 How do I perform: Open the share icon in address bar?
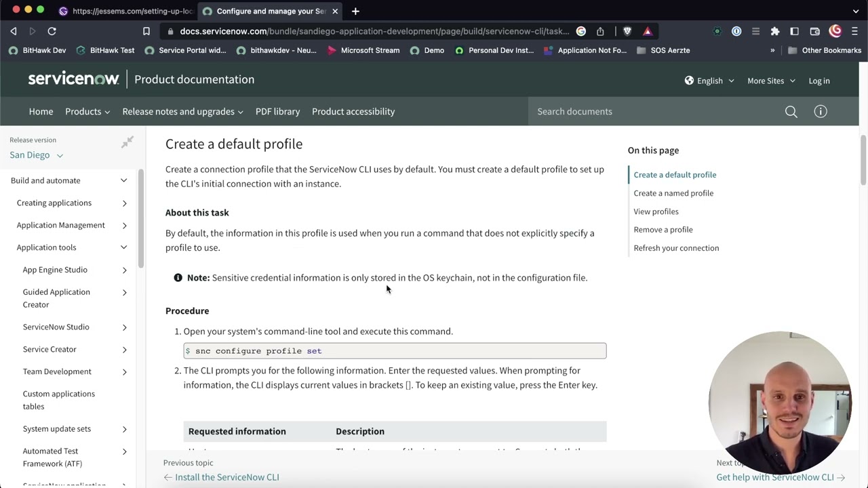[x=600, y=31]
